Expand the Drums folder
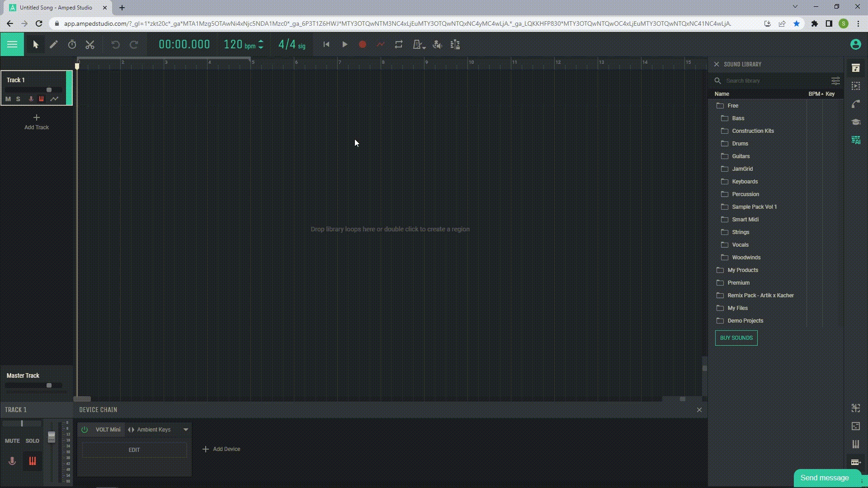 pos(740,144)
